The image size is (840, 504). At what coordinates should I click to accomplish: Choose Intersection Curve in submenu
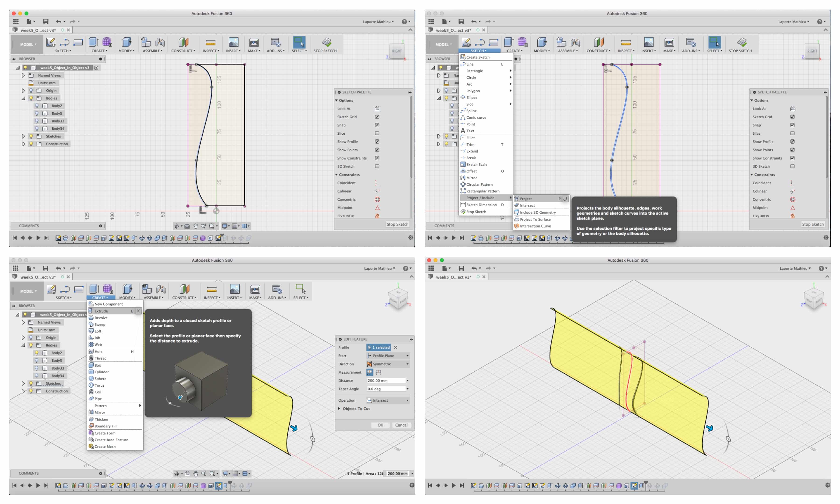[x=541, y=226]
